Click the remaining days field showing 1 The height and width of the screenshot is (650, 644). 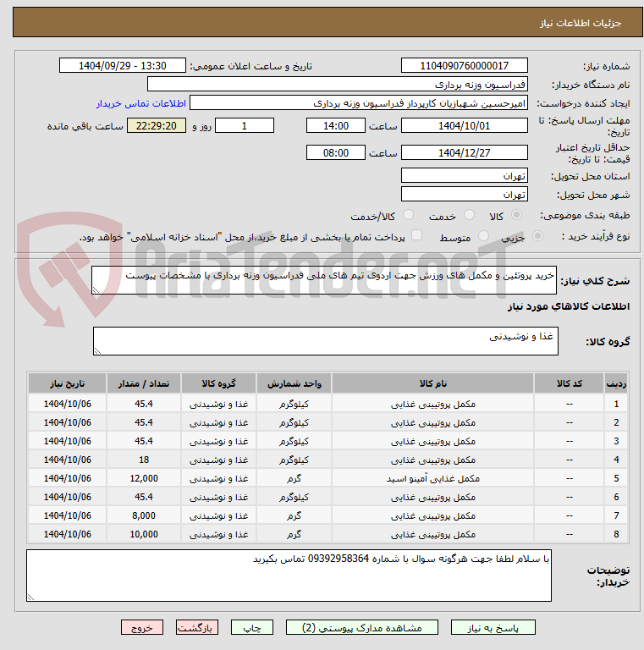click(x=245, y=125)
